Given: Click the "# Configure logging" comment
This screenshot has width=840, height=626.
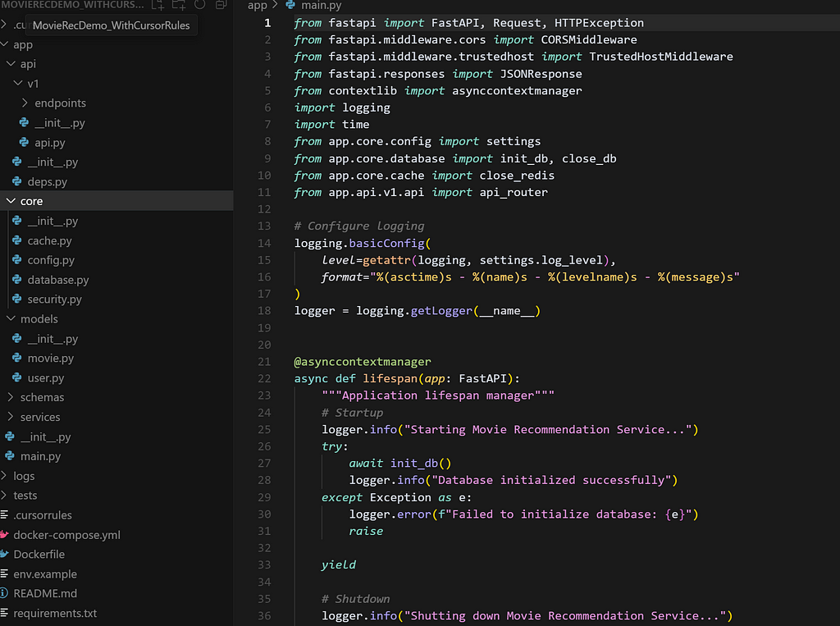Looking at the screenshot, I should tap(359, 226).
